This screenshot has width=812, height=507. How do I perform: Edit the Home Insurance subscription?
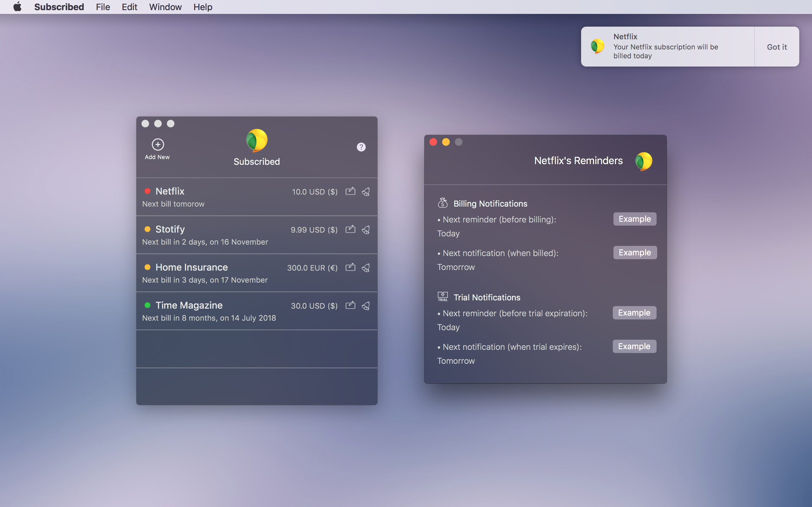pyautogui.click(x=350, y=267)
